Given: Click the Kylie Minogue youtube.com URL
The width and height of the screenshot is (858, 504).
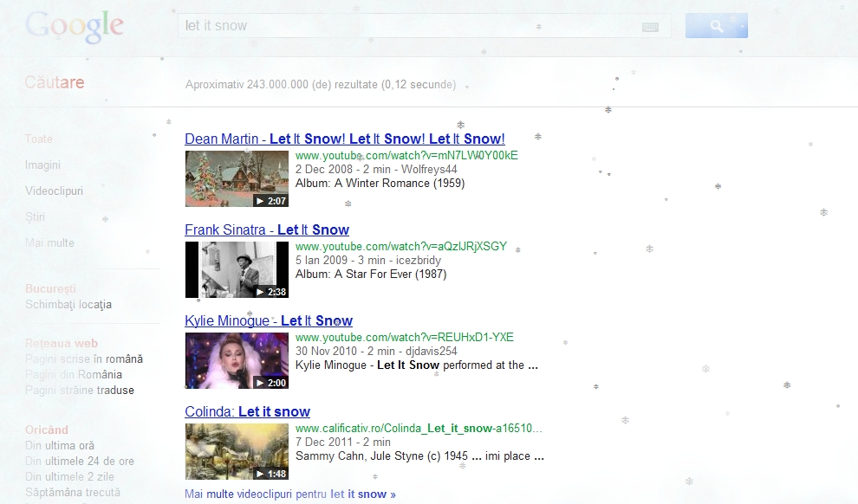Looking at the screenshot, I should (x=405, y=337).
